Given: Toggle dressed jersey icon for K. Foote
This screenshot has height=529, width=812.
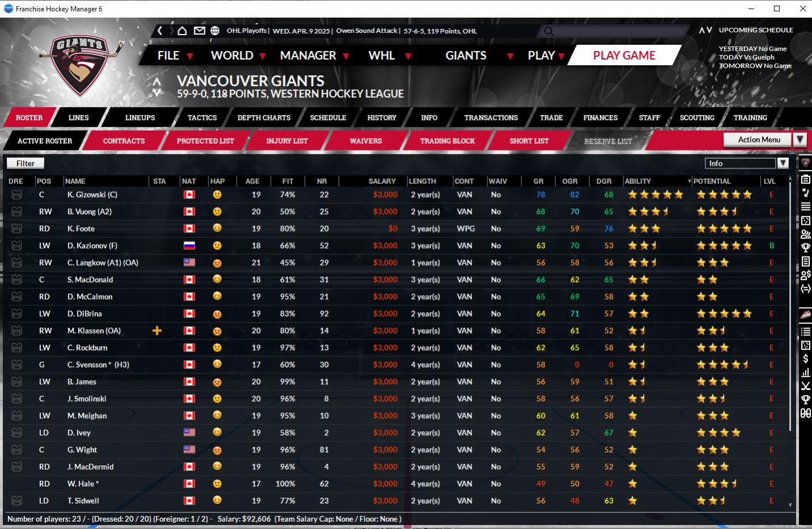Looking at the screenshot, I should (16, 229).
